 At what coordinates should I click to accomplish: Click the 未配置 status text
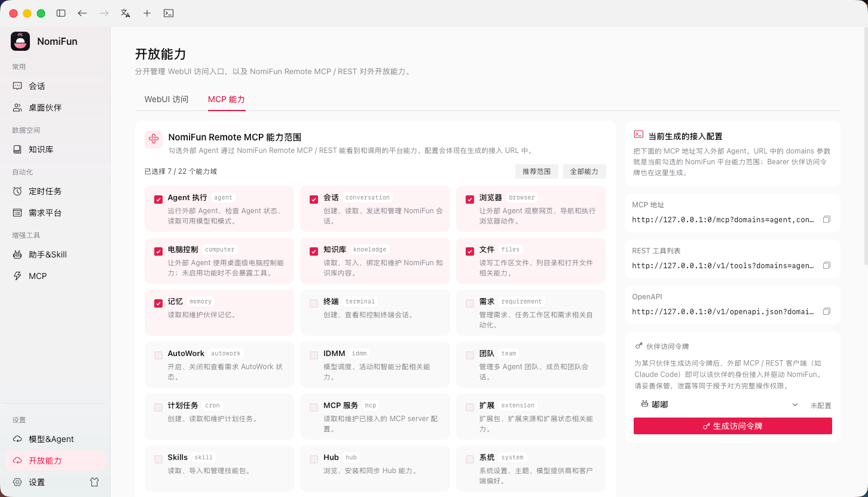[821, 405]
